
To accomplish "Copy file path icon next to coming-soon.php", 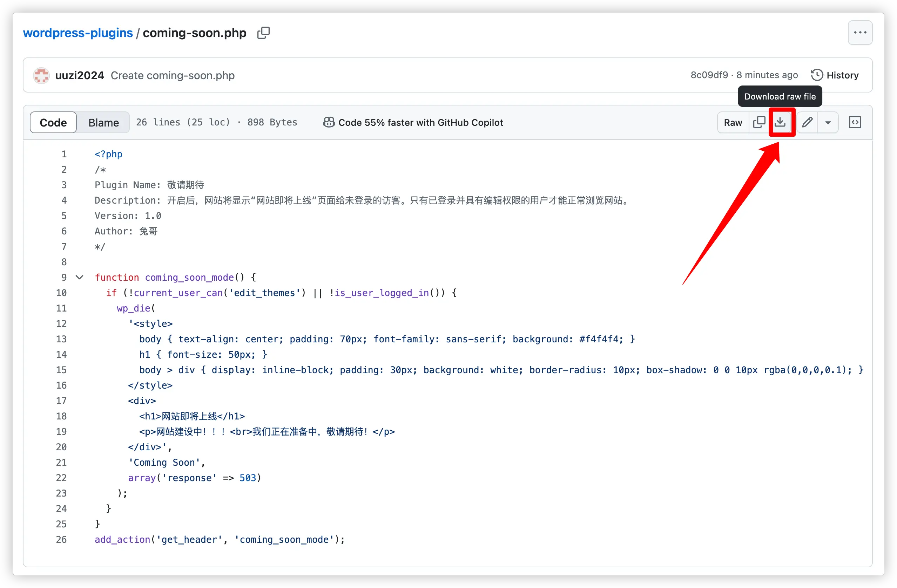I will point(263,33).
